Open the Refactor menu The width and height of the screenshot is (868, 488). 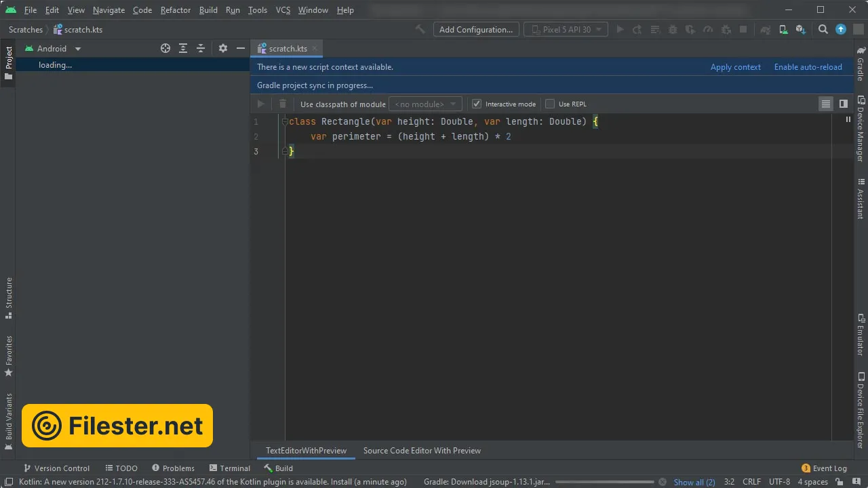[x=175, y=10]
